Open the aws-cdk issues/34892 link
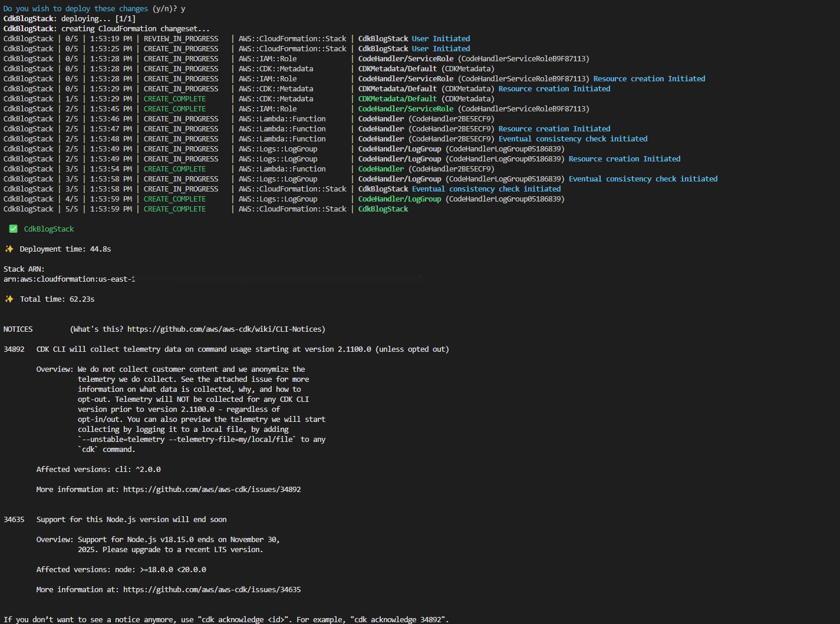The image size is (840, 624). 212,489
